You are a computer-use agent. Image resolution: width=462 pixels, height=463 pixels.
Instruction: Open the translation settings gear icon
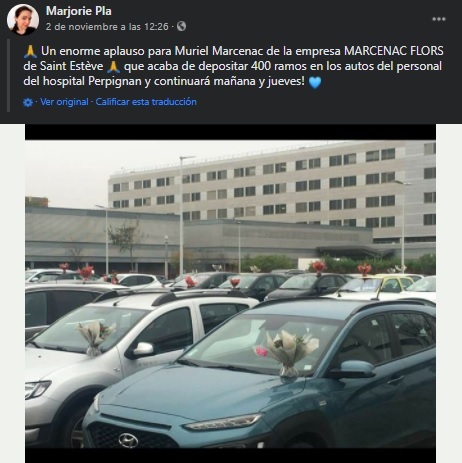tap(28, 102)
